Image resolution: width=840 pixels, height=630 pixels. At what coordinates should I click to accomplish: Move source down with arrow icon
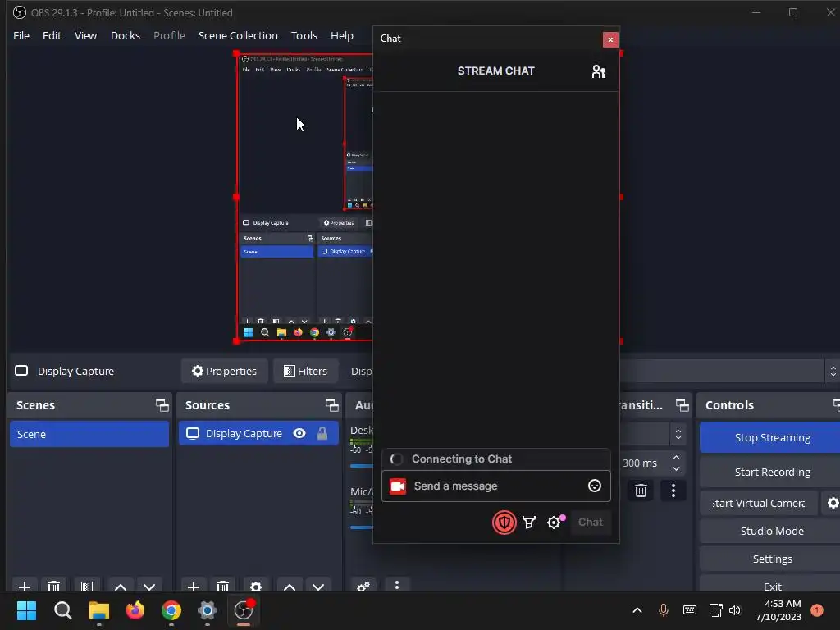pyautogui.click(x=318, y=587)
